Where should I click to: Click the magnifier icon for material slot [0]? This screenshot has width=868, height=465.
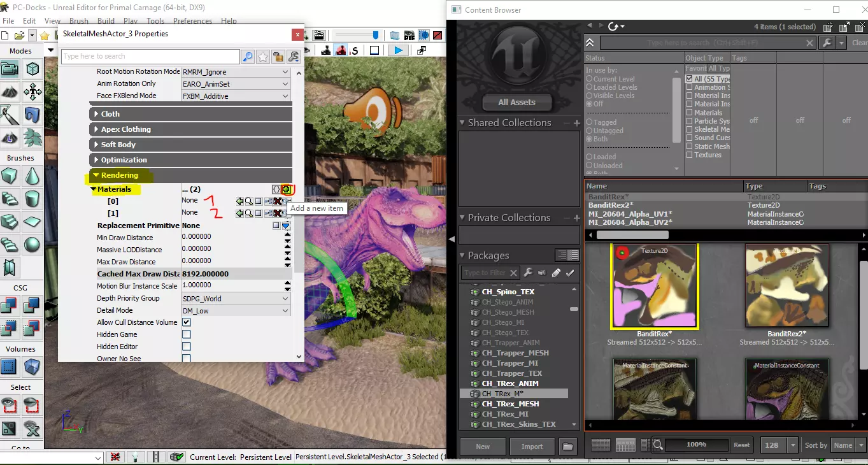(x=249, y=201)
